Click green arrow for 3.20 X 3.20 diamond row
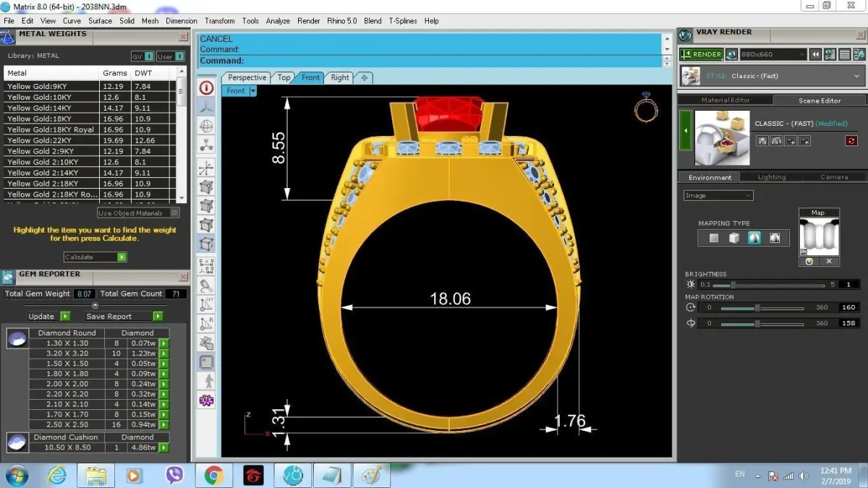 tap(163, 354)
